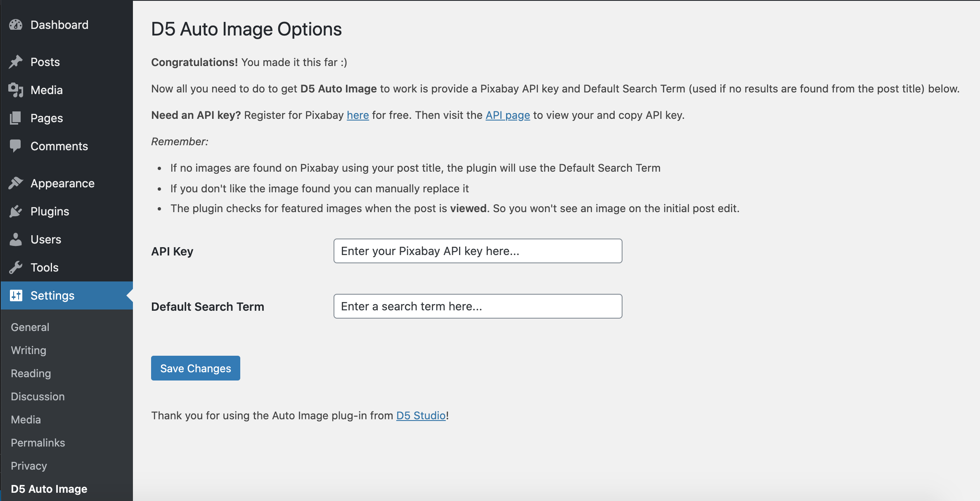Go to Writing settings submenu
The height and width of the screenshot is (501, 980).
[28, 350]
